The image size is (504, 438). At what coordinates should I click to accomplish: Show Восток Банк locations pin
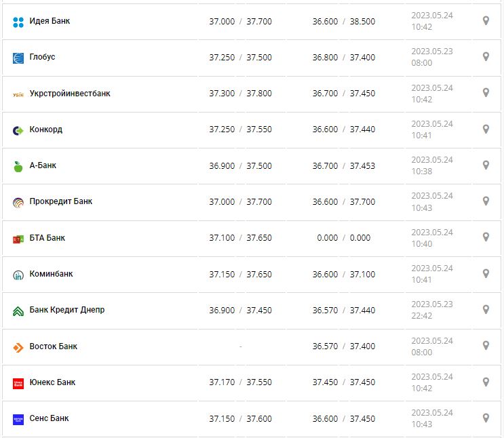pyautogui.click(x=486, y=345)
